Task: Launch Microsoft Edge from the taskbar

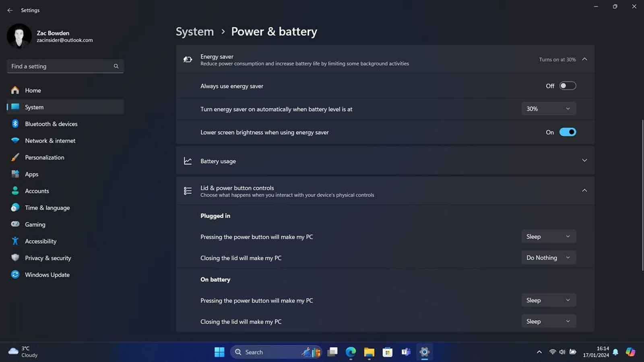Action: tap(351, 352)
